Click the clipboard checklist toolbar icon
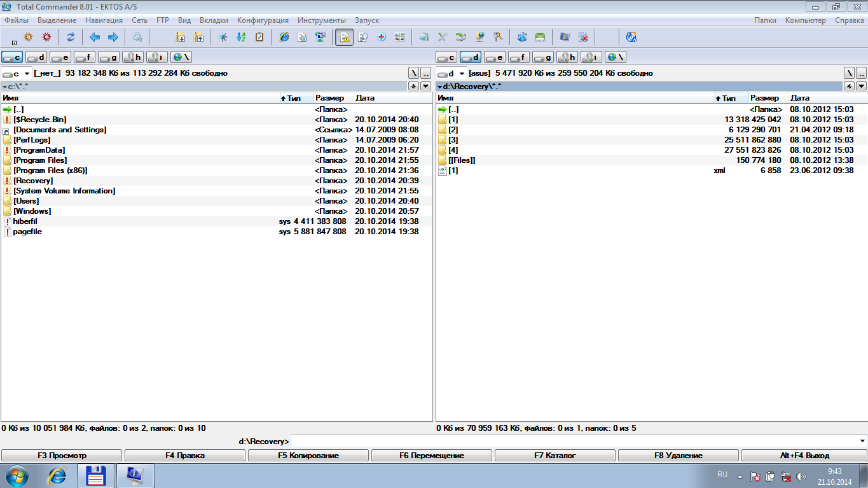Screen dimensions: 868x488 (x=259, y=38)
